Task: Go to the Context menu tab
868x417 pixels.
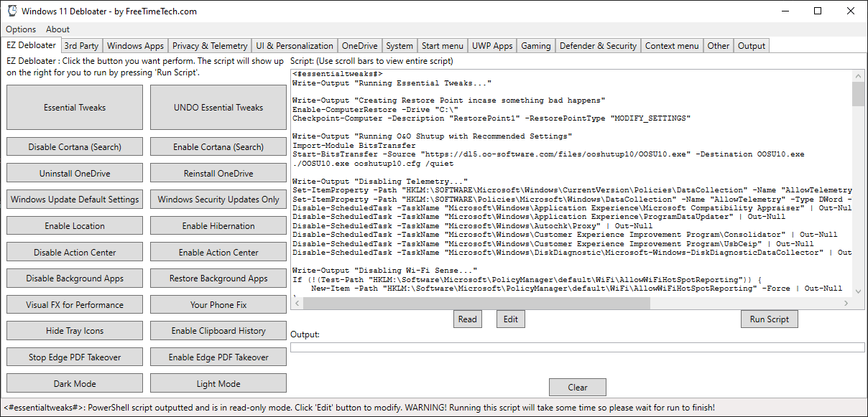Action: pyautogui.click(x=672, y=45)
